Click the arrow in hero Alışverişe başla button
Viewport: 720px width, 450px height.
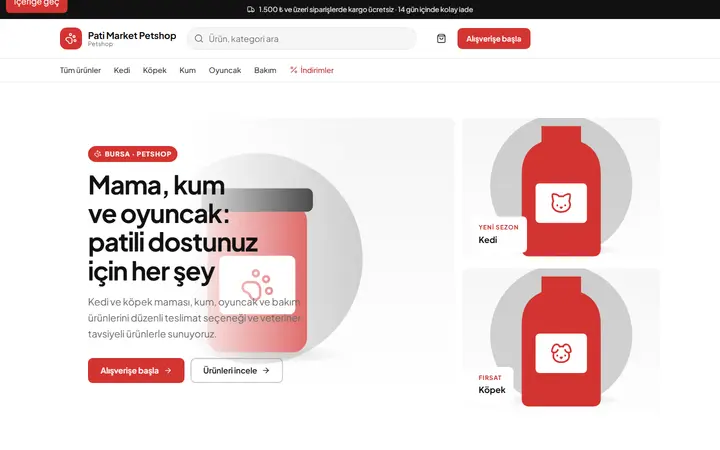[168, 371]
